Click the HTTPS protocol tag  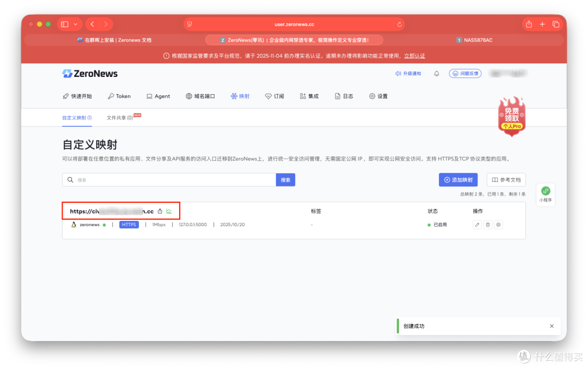pos(129,225)
